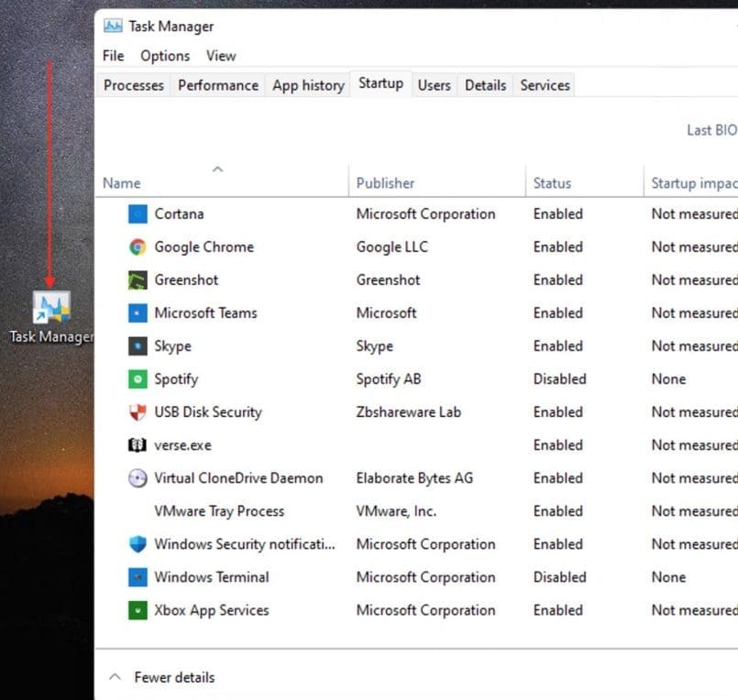Switch to the Performance tab
The width and height of the screenshot is (738, 700).
217,85
